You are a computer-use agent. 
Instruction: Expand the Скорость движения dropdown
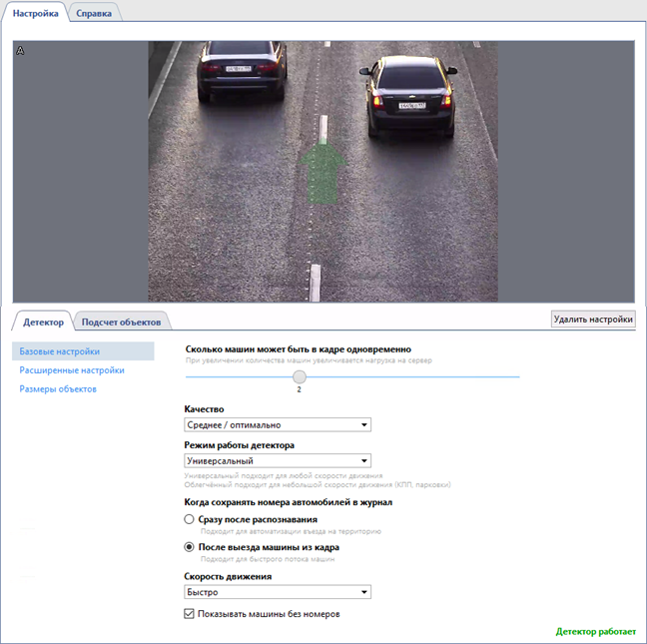click(278, 592)
